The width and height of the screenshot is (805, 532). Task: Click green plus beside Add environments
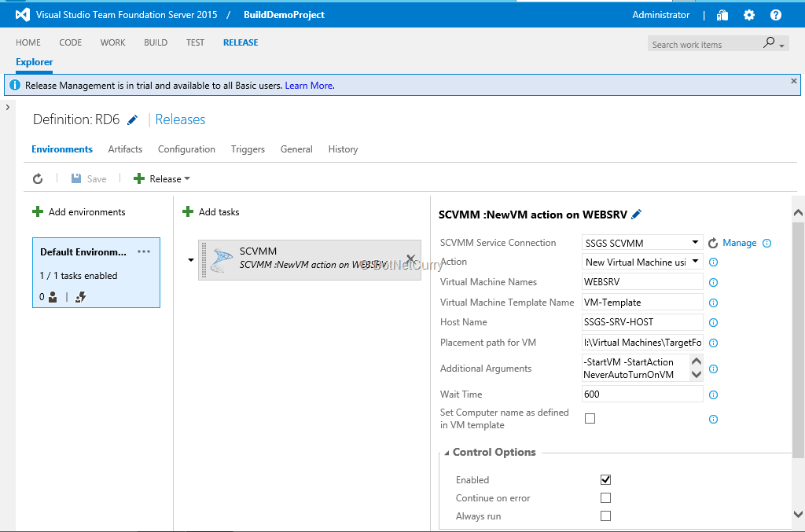pyautogui.click(x=38, y=211)
